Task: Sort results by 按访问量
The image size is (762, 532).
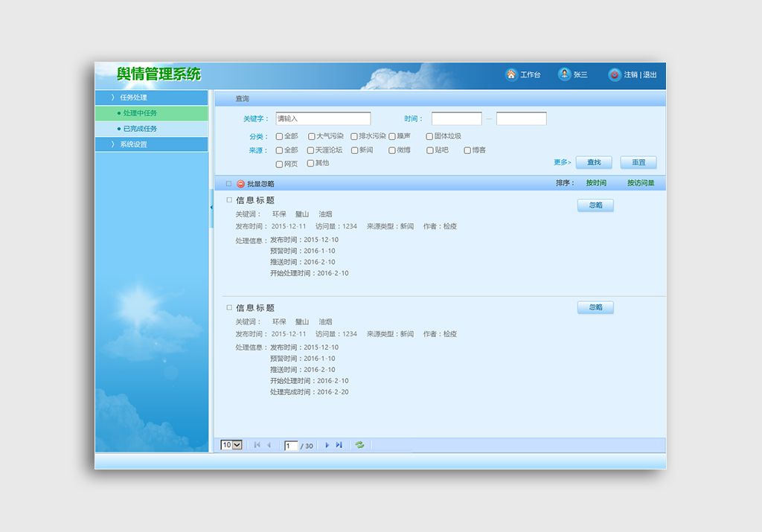Action: [x=641, y=183]
